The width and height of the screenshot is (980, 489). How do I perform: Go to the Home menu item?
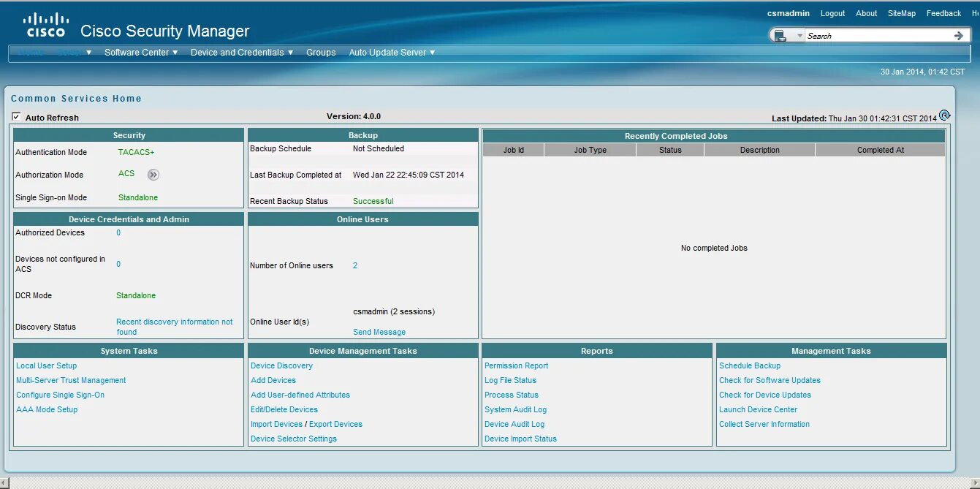click(31, 53)
